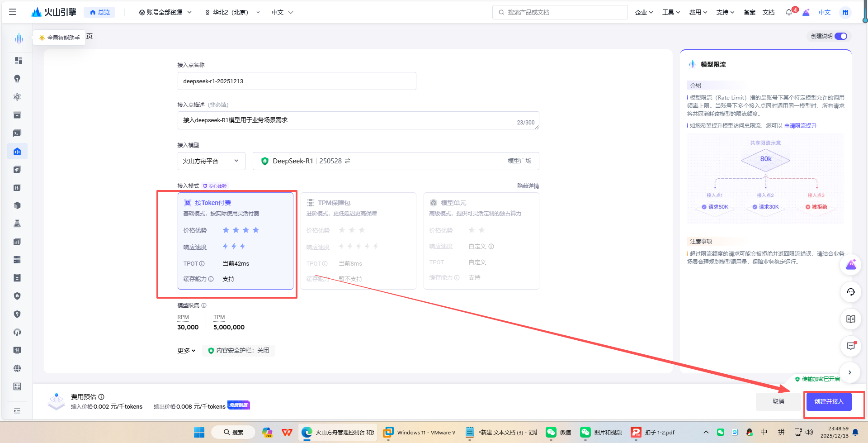
Task: Open the 账号全部资源 dropdown
Action: [x=165, y=12]
